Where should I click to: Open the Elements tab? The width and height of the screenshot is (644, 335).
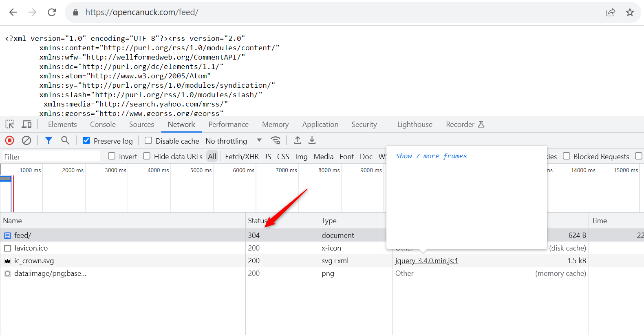pos(62,124)
